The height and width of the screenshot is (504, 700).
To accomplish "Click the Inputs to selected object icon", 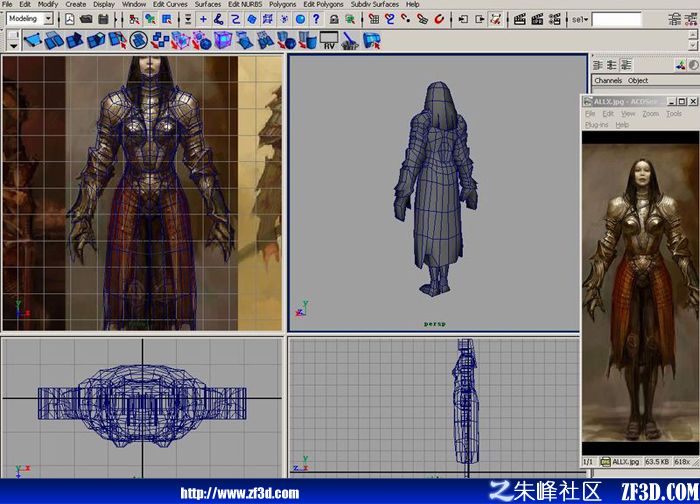I will [x=463, y=19].
